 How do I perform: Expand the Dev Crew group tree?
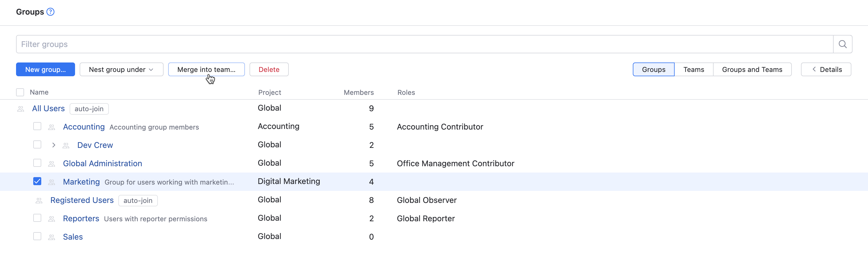[54, 145]
